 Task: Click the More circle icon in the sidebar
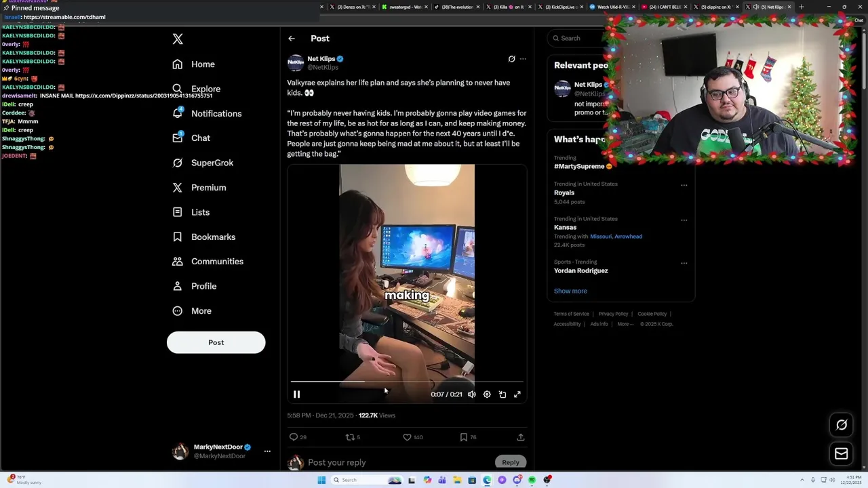(x=178, y=310)
